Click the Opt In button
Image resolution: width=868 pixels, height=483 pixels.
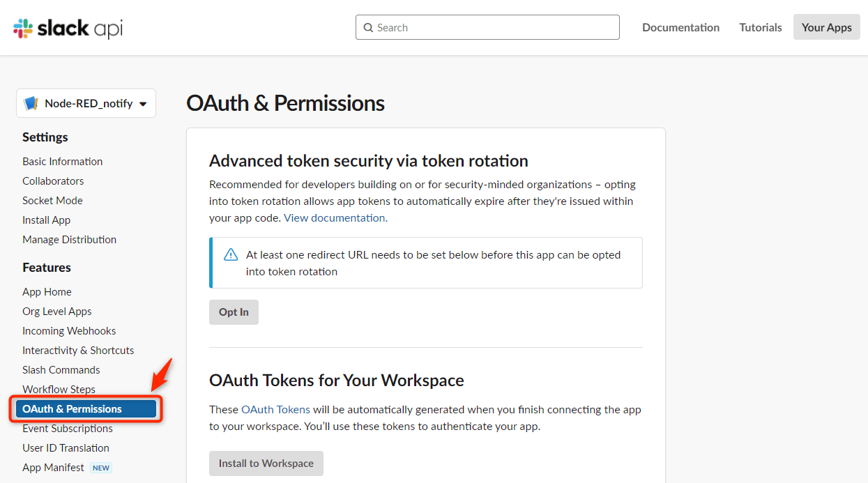tap(234, 312)
